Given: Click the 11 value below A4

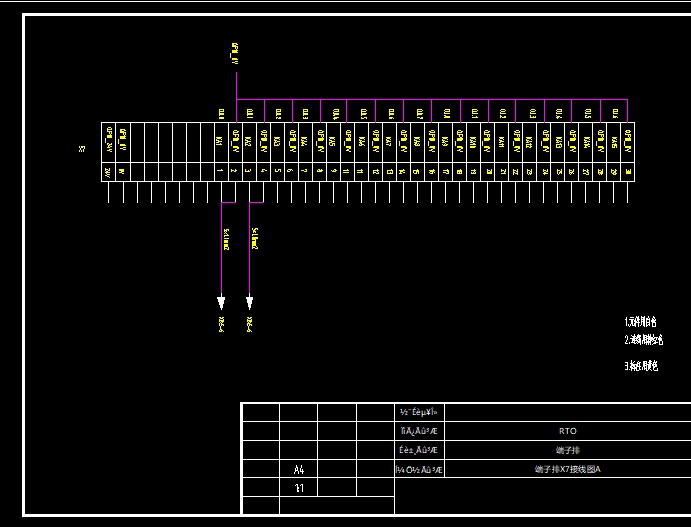Looking at the screenshot, I should (x=299, y=488).
